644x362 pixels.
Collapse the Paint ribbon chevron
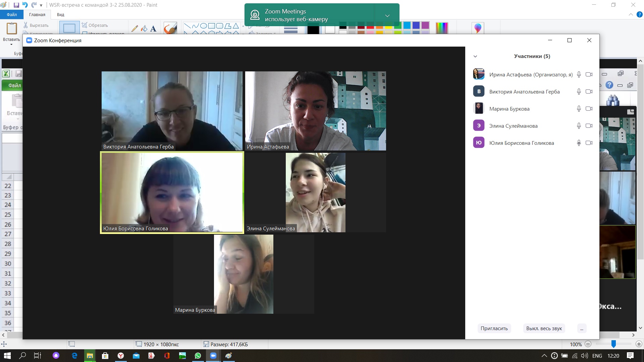tap(631, 14)
